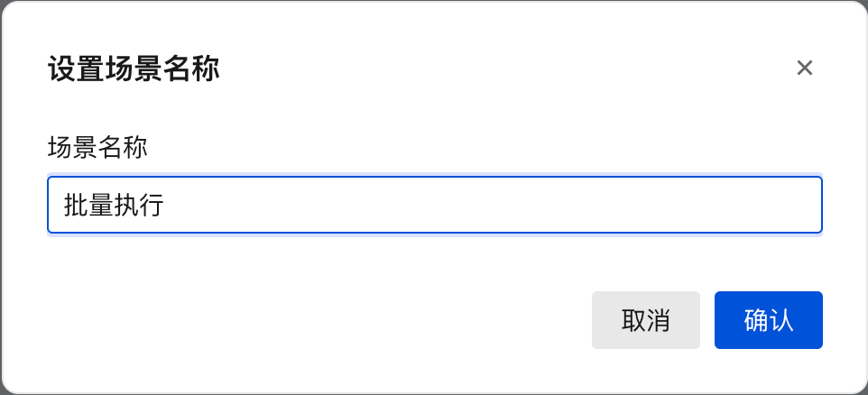Click the 设置场景名称 dialog title
The height and width of the screenshot is (395, 868).
coord(134,69)
